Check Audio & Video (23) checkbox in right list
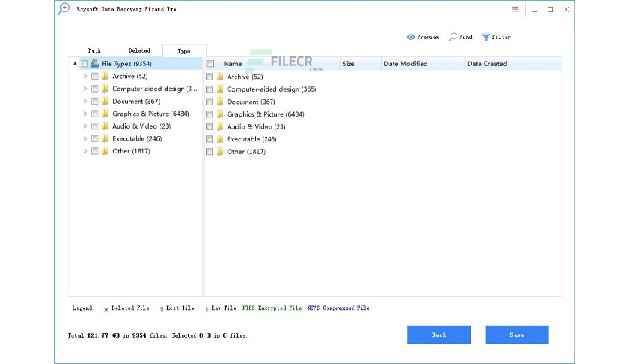 click(x=209, y=126)
